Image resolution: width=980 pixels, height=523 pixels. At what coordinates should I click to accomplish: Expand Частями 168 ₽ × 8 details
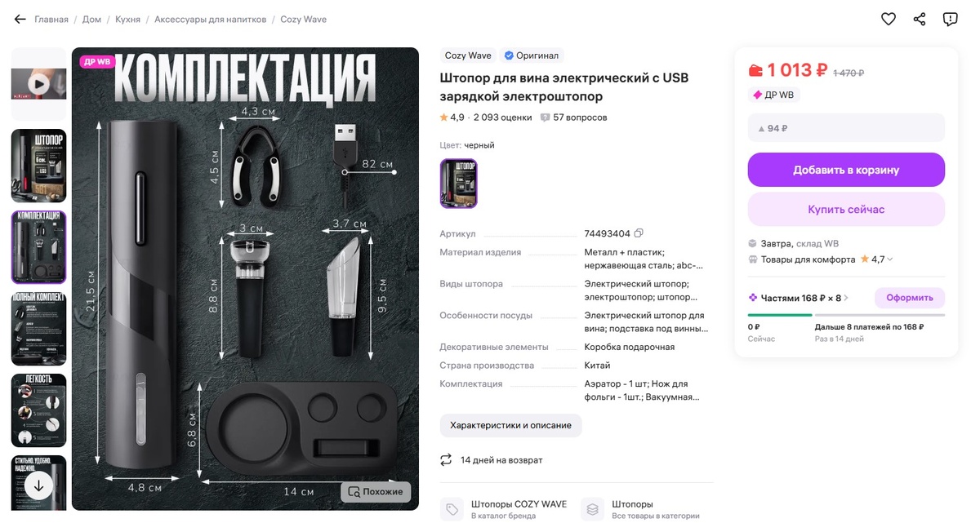tap(800, 298)
